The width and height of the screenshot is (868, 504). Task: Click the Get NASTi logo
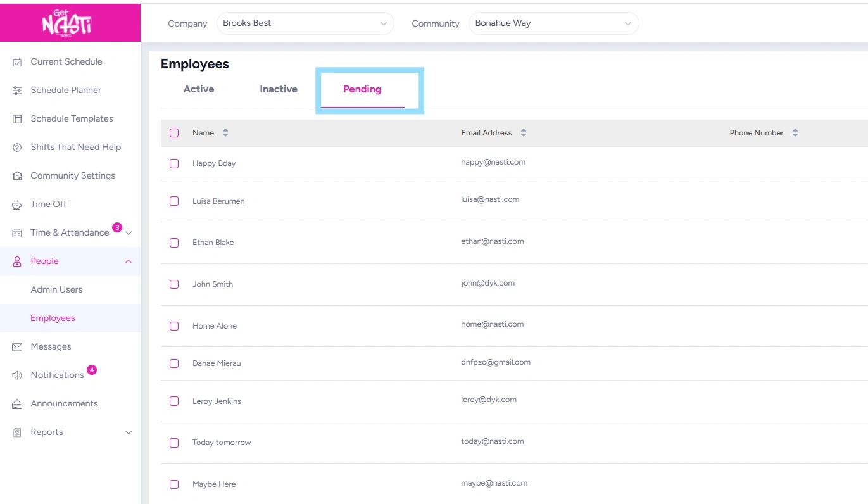click(x=66, y=23)
